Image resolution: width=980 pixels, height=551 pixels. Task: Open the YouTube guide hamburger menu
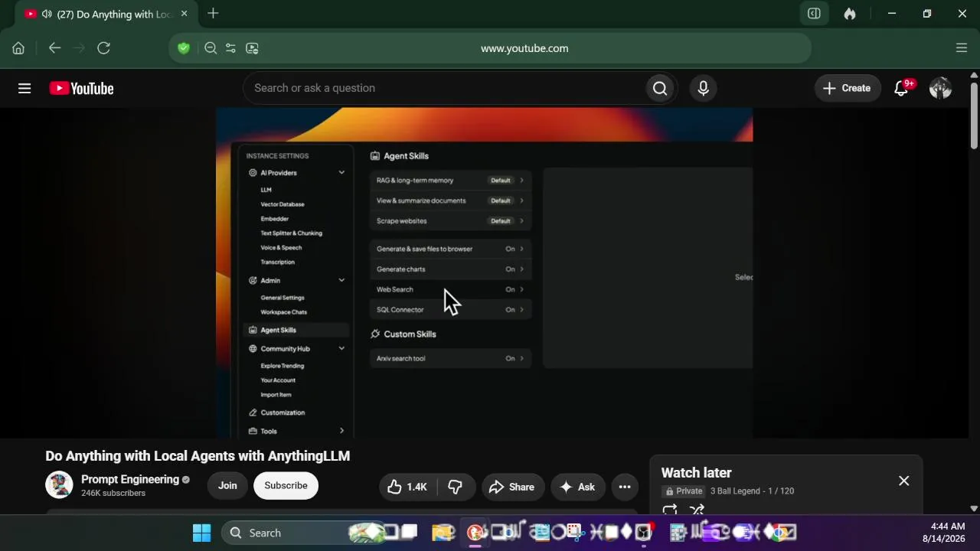click(x=24, y=89)
